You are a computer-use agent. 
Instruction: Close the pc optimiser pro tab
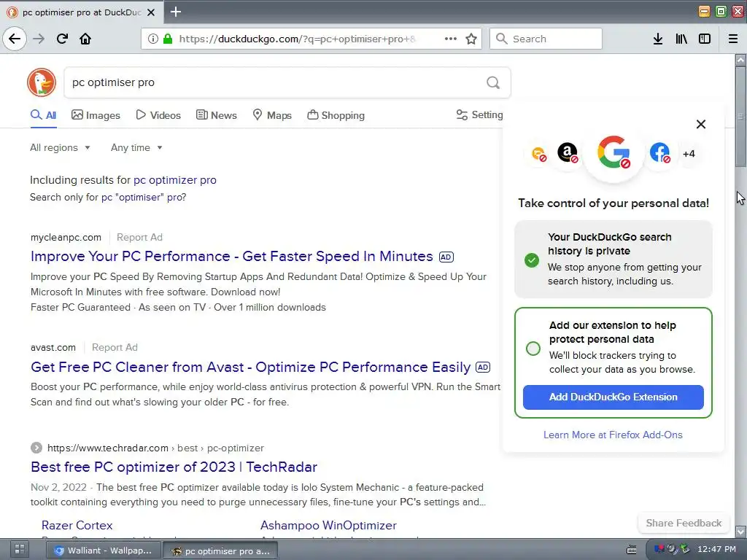151,12
